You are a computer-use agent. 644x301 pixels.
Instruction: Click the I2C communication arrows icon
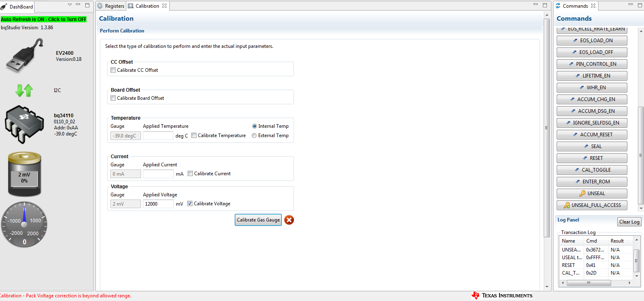(24, 90)
